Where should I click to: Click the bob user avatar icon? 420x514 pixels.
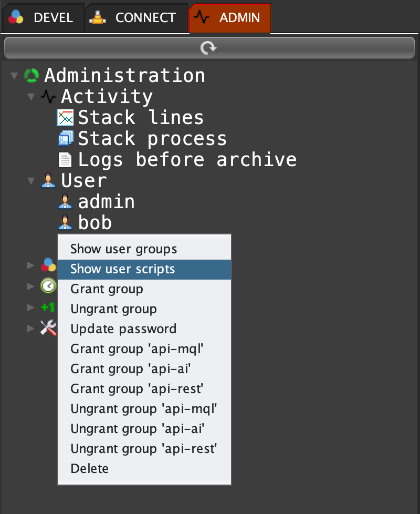coord(65,223)
